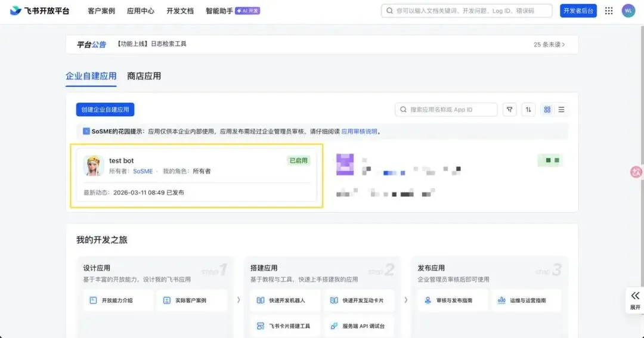Click the 快速开发机器人 book icon
Viewport: 644px width, 338px height.
[x=261, y=300]
